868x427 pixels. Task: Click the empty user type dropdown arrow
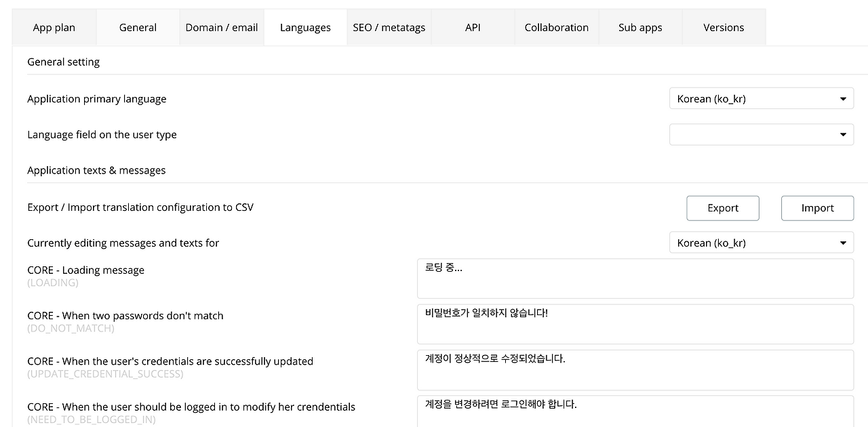843,135
